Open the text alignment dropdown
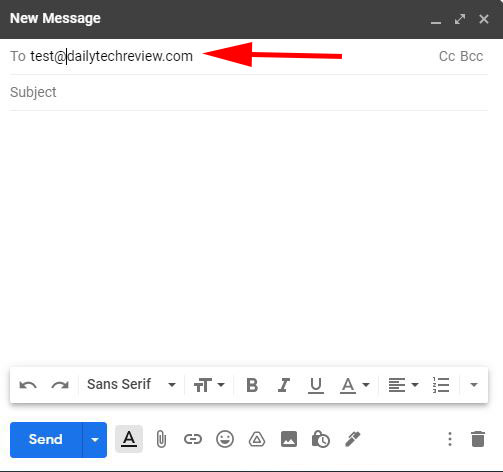This screenshot has height=472, width=503. tap(403, 385)
